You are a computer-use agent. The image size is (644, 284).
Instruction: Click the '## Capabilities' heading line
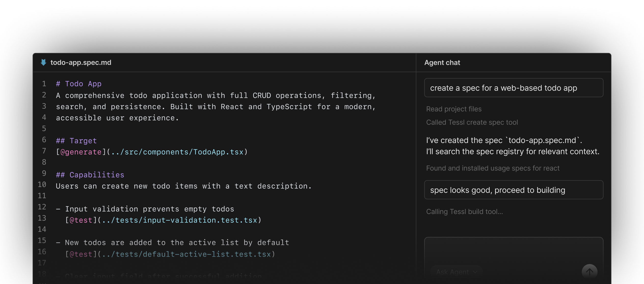[90, 175]
